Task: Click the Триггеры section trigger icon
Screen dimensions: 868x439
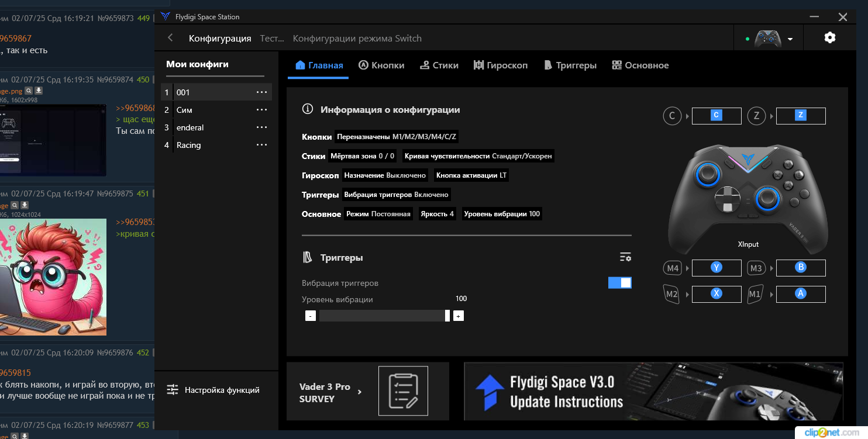Action: (308, 257)
